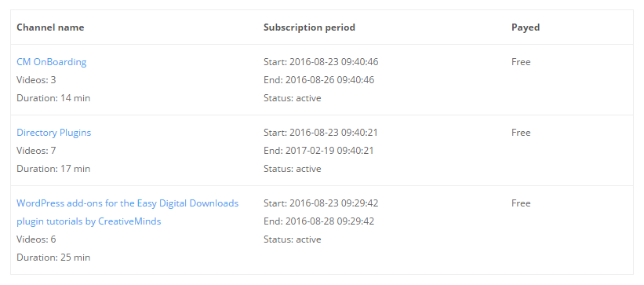This screenshot has height=285, width=644.
Task: Click the Videos: 7 text
Action: 36,151
